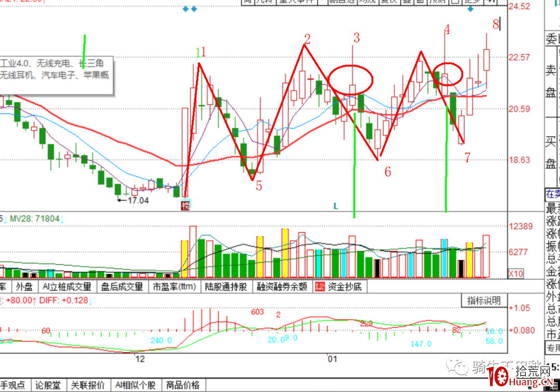Click the +0.080 MACD axis value
The width and height of the screenshot is (560, 392).
click(522, 330)
